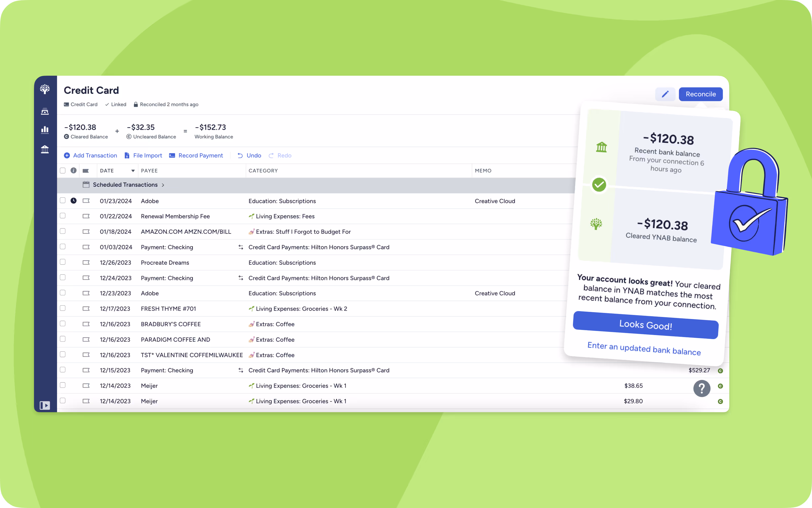The image size is (812, 508).
Task: Click the Reconcile button
Action: 701,94
